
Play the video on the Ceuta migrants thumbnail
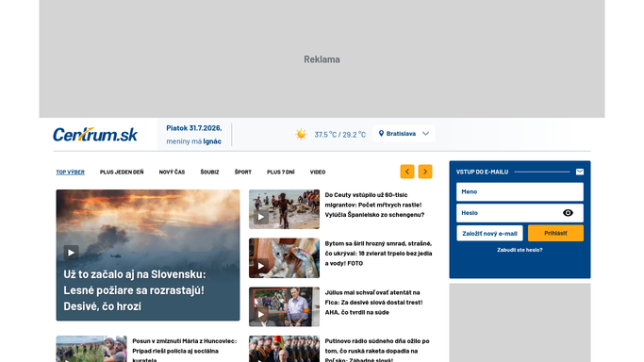click(261, 217)
